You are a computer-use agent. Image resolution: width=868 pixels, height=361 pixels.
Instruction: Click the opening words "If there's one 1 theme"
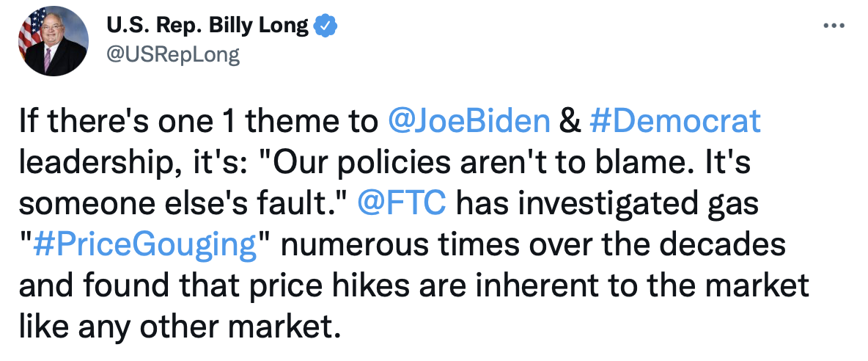tap(199, 123)
